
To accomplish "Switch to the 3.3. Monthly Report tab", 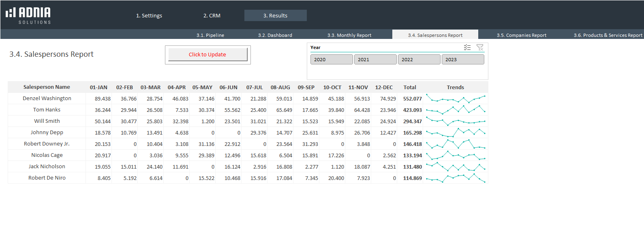I will [x=349, y=35].
